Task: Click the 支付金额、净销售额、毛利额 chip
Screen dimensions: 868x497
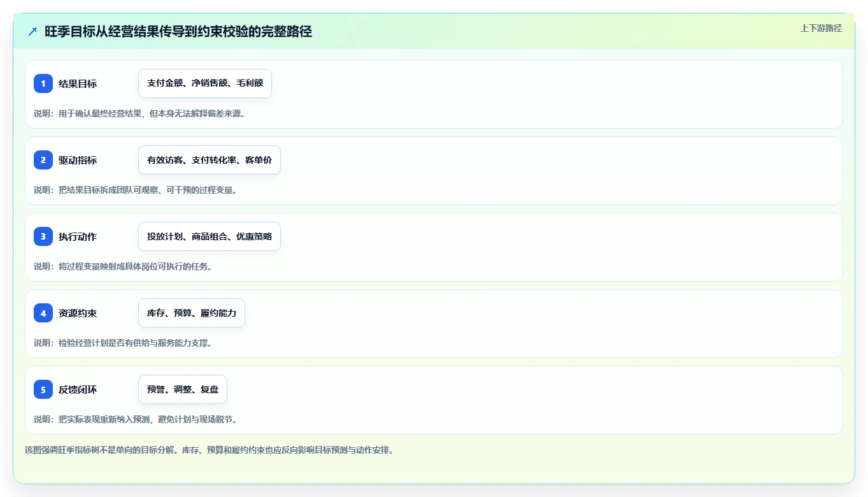Action: pos(205,83)
